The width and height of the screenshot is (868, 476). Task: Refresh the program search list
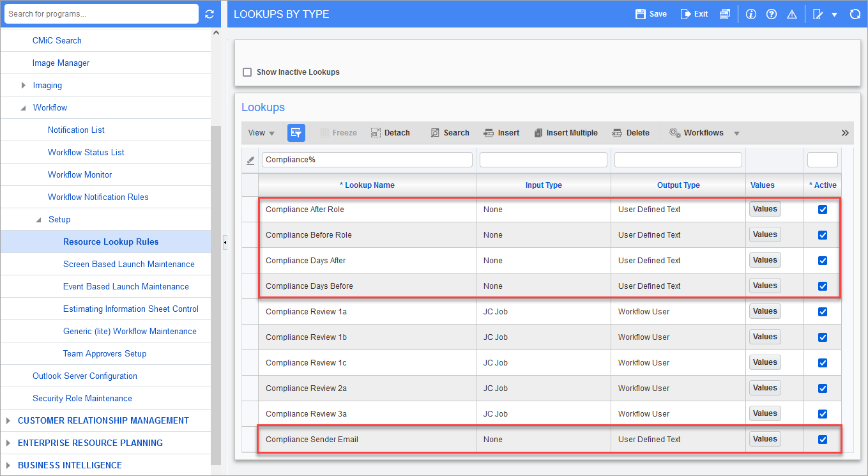coord(210,13)
